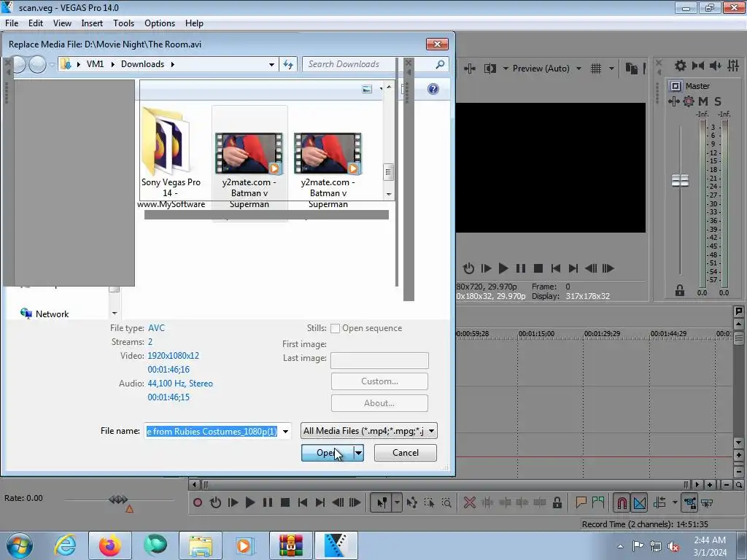Click the Play button in the video preview panel
Image resolution: width=747 pixels, height=560 pixels.
pos(503,268)
